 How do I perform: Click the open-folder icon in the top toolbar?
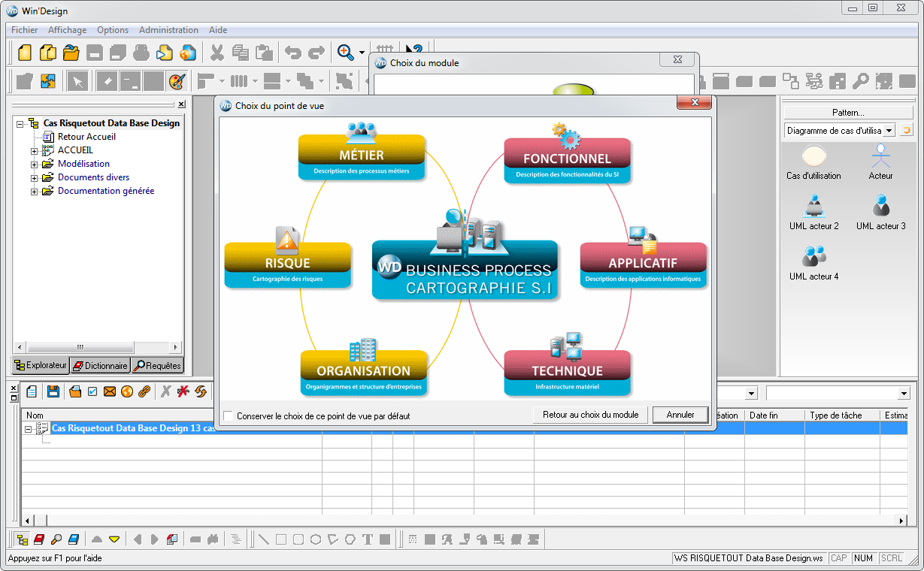(x=71, y=53)
